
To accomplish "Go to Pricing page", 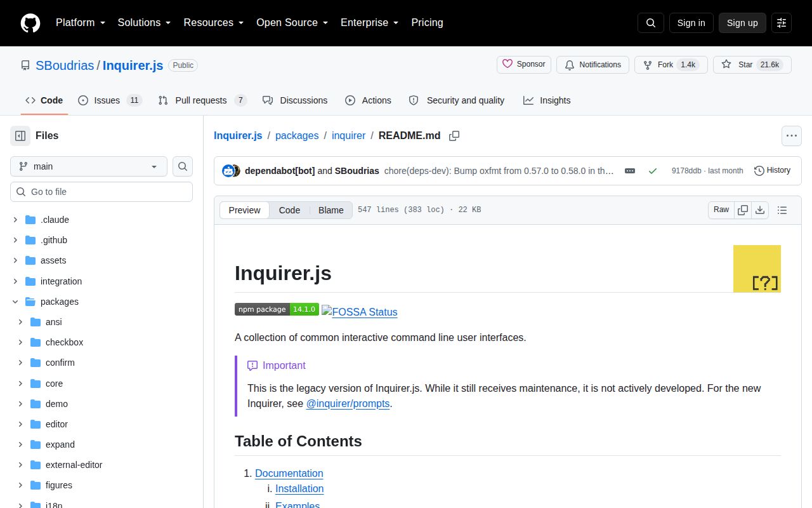I will pyautogui.click(x=427, y=22).
